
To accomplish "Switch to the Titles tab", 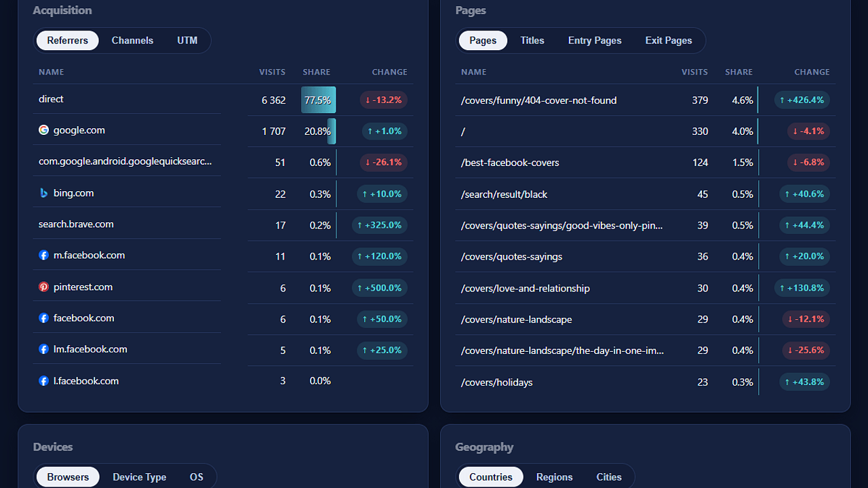I will (x=532, y=41).
